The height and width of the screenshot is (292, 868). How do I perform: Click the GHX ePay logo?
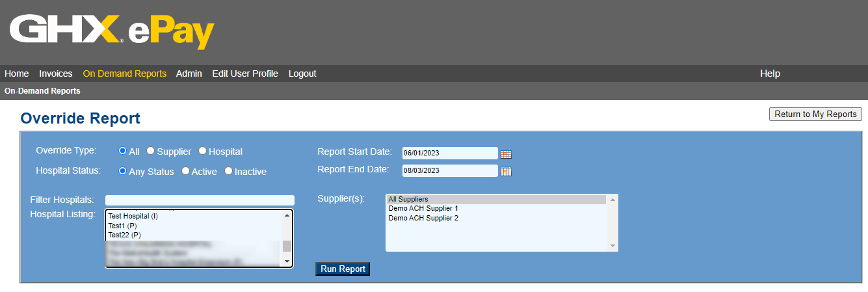[x=112, y=33]
